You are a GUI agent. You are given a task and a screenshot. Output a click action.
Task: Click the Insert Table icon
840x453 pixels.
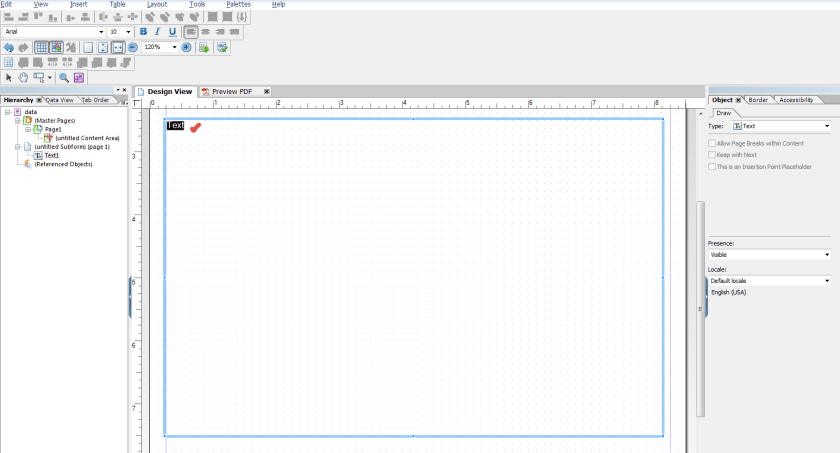9,63
